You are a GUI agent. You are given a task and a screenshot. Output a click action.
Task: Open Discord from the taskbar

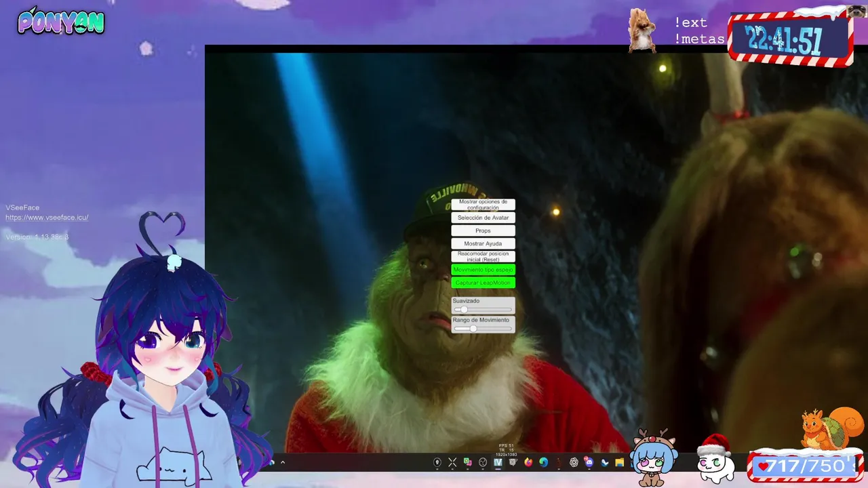click(589, 462)
